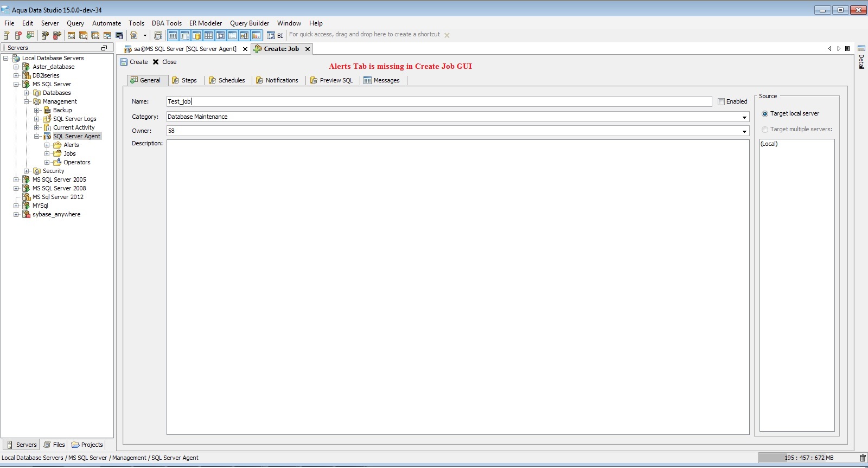The height and width of the screenshot is (468, 868).
Task: Open the Files panel at the bottom
Action: [x=54, y=445]
